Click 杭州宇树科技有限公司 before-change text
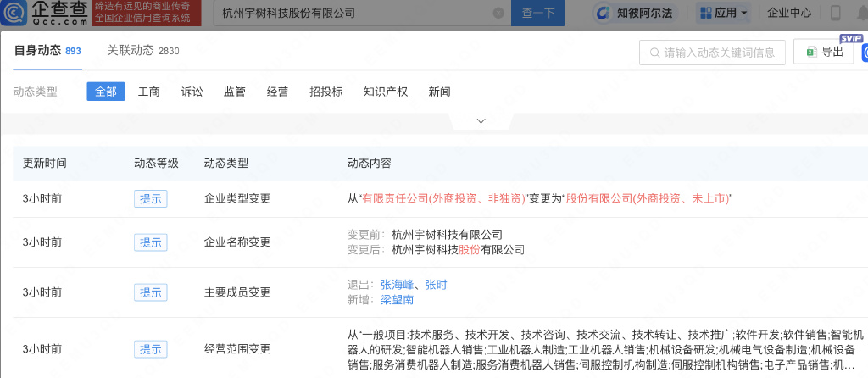Image resolution: width=868 pixels, height=378 pixels. tap(447, 234)
